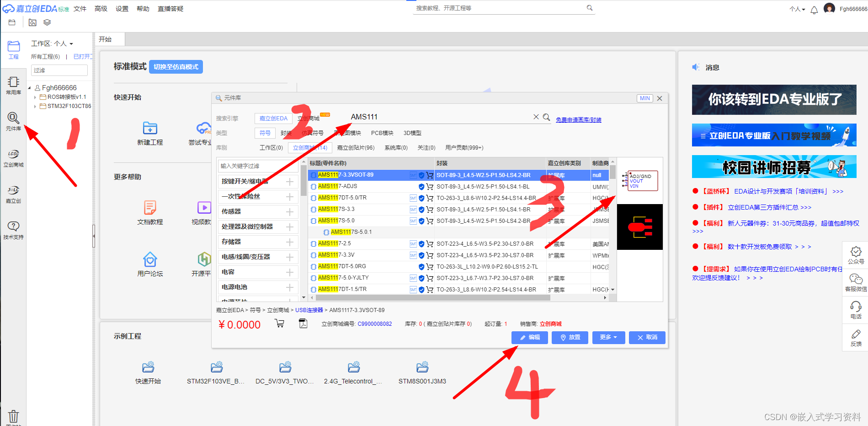
Task: Select 符号 type option
Action: 265,133
